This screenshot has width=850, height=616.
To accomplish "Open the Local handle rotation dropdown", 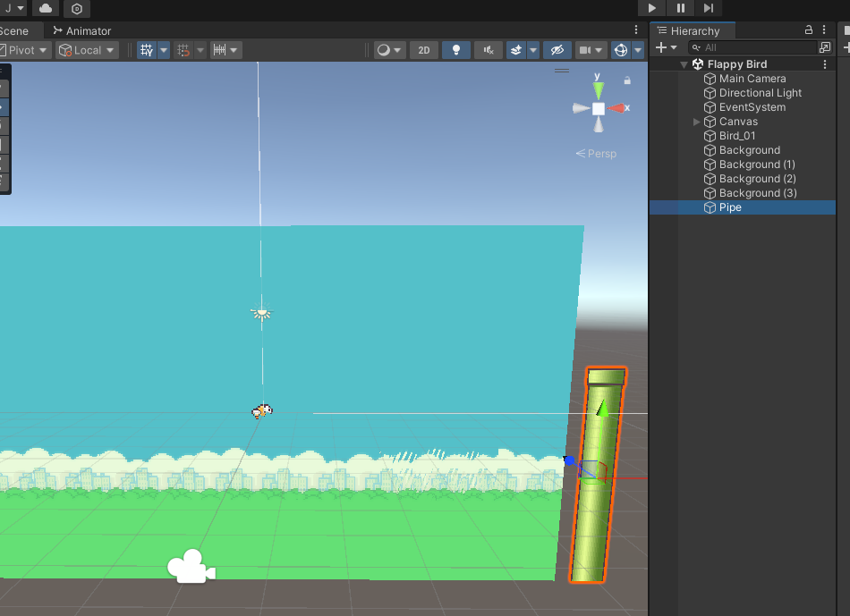I will 88,50.
